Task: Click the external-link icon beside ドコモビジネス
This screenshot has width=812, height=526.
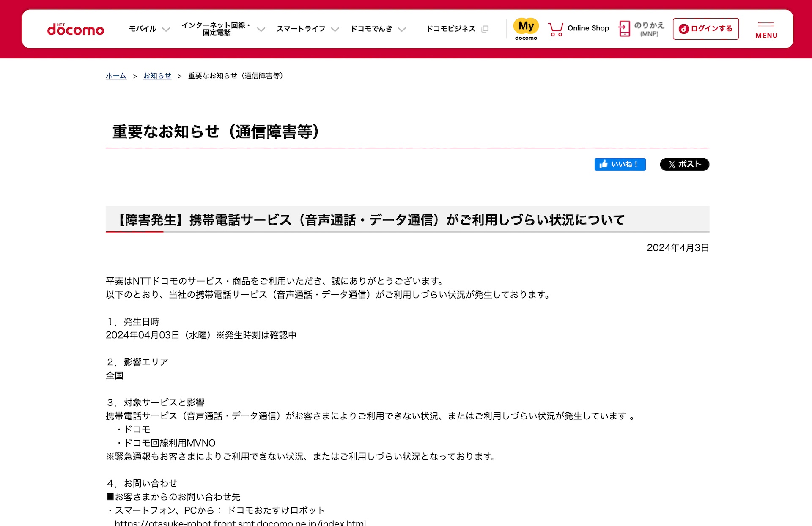Action: coord(485,29)
